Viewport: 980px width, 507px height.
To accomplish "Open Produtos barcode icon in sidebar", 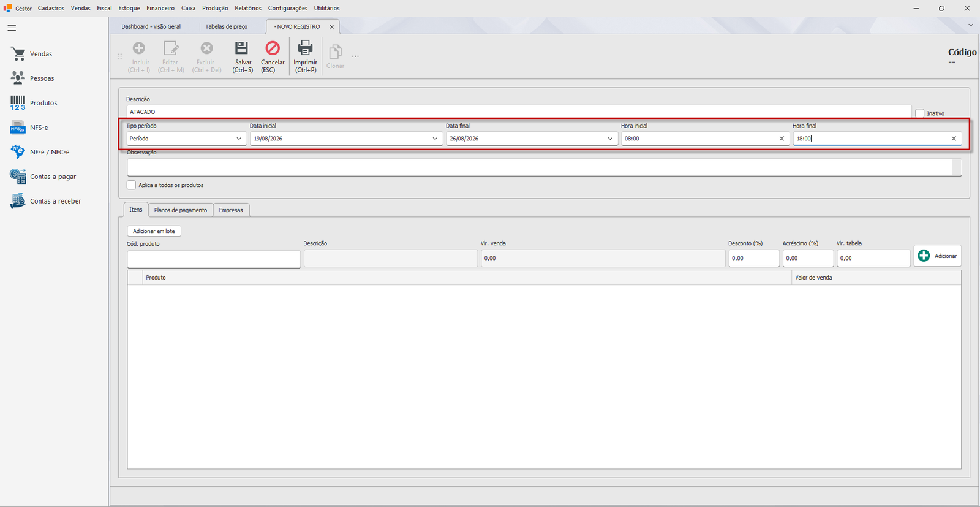I will (x=18, y=102).
